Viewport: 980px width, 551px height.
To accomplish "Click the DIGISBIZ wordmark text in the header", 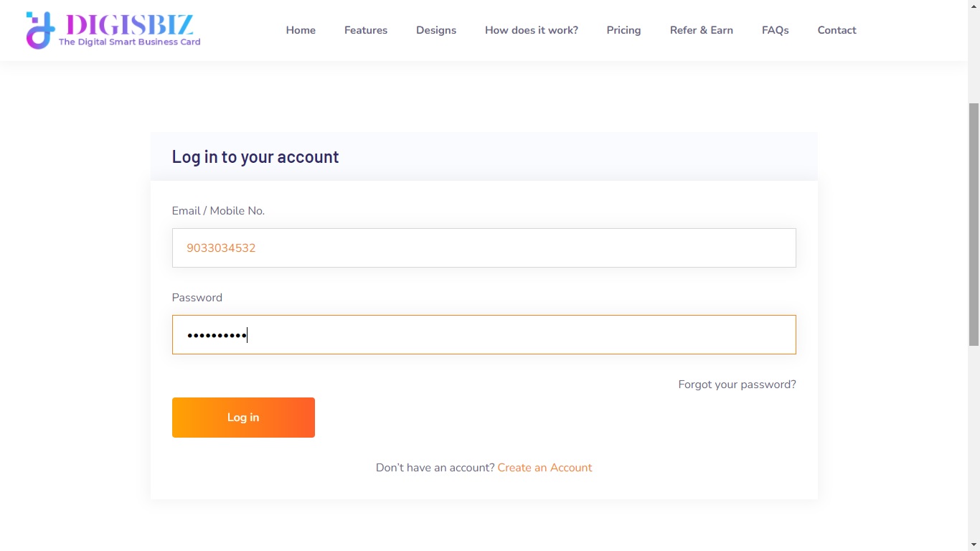I will pyautogui.click(x=129, y=24).
